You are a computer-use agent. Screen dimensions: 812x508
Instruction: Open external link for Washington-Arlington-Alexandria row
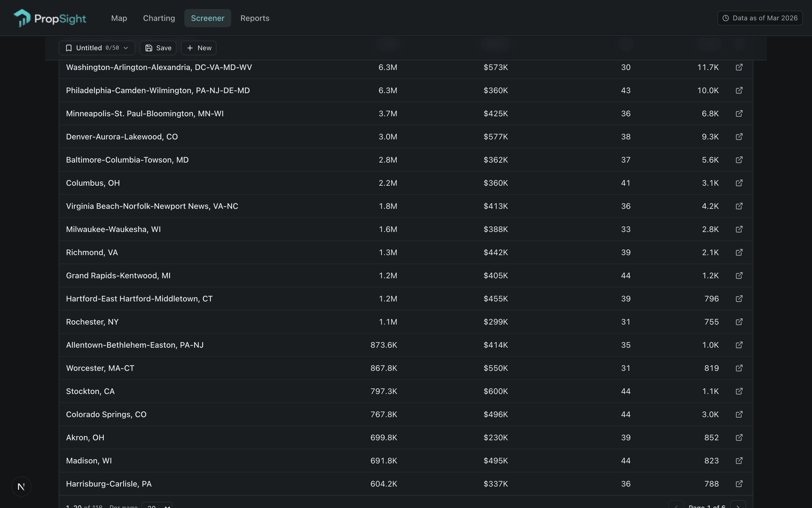pyautogui.click(x=739, y=67)
